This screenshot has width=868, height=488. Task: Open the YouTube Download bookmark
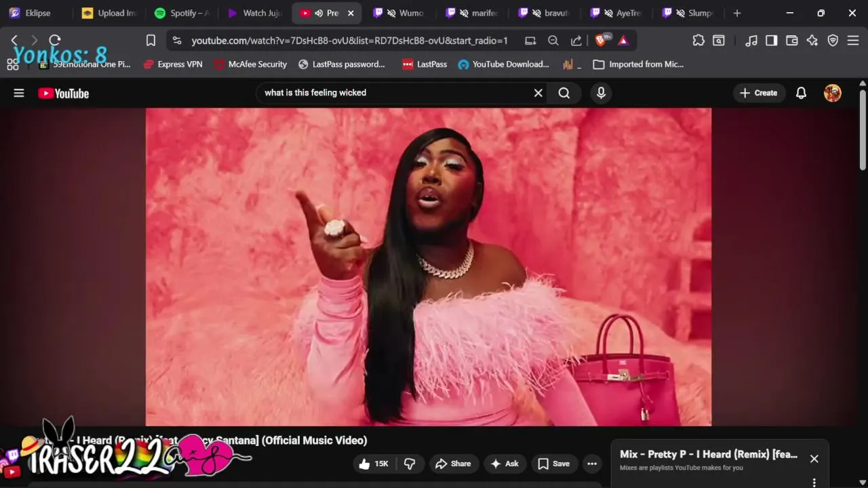[504, 64]
